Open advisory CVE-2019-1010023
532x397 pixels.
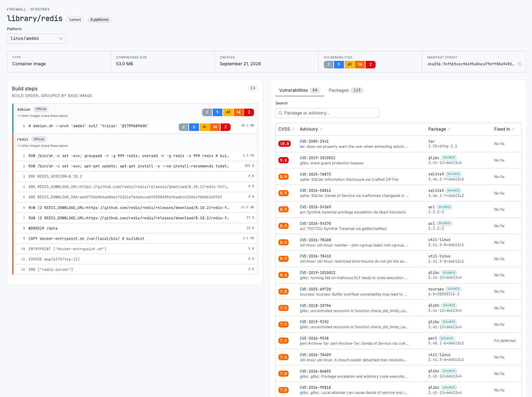click(318, 273)
